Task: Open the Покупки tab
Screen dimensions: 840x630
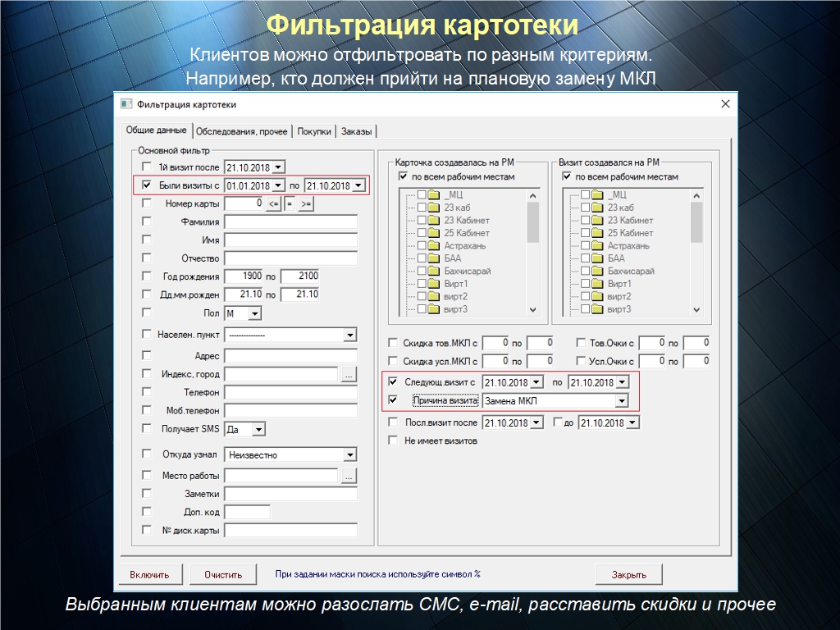Action: tap(314, 131)
